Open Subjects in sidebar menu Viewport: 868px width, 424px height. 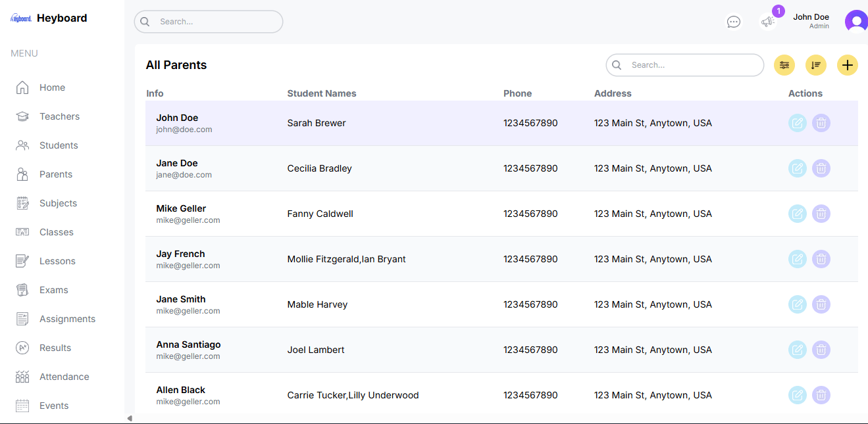(47, 203)
